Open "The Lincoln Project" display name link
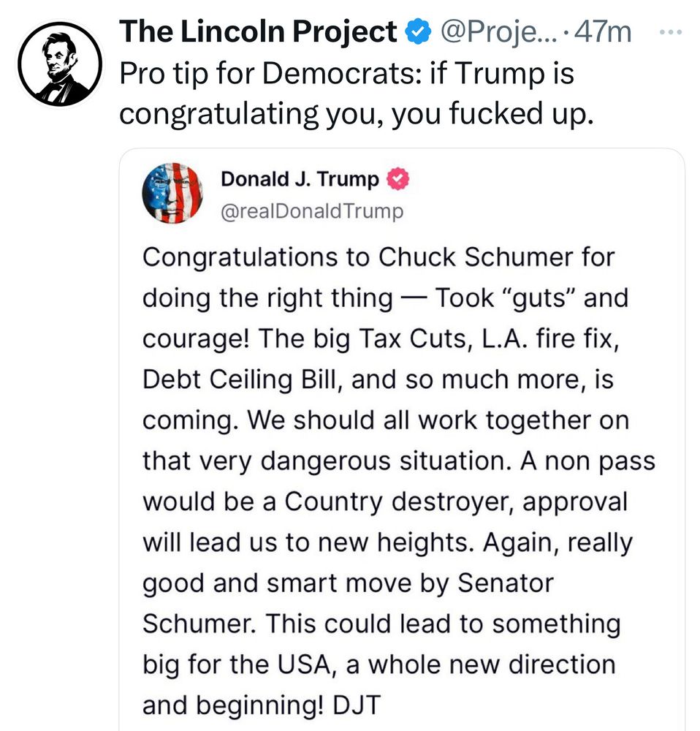The width and height of the screenshot is (700, 731). (258, 32)
